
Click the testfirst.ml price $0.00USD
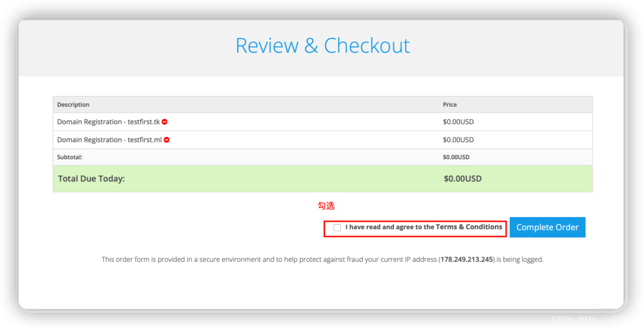[x=458, y=140]
